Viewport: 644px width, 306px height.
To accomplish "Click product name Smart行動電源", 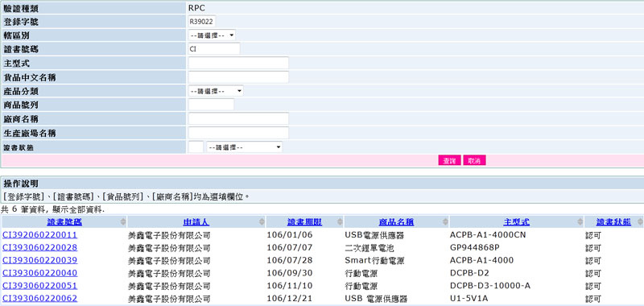I will click(375, 261).
